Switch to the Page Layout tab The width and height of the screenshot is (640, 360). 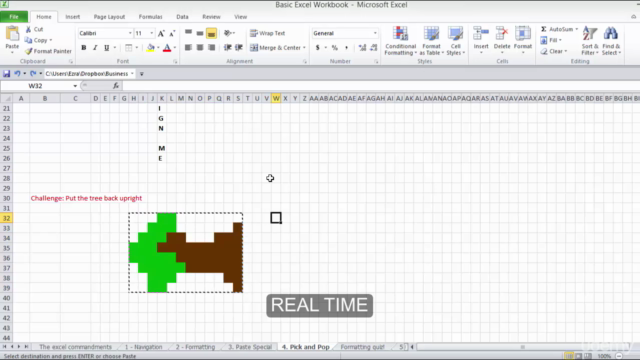click(x=109, y=17)
